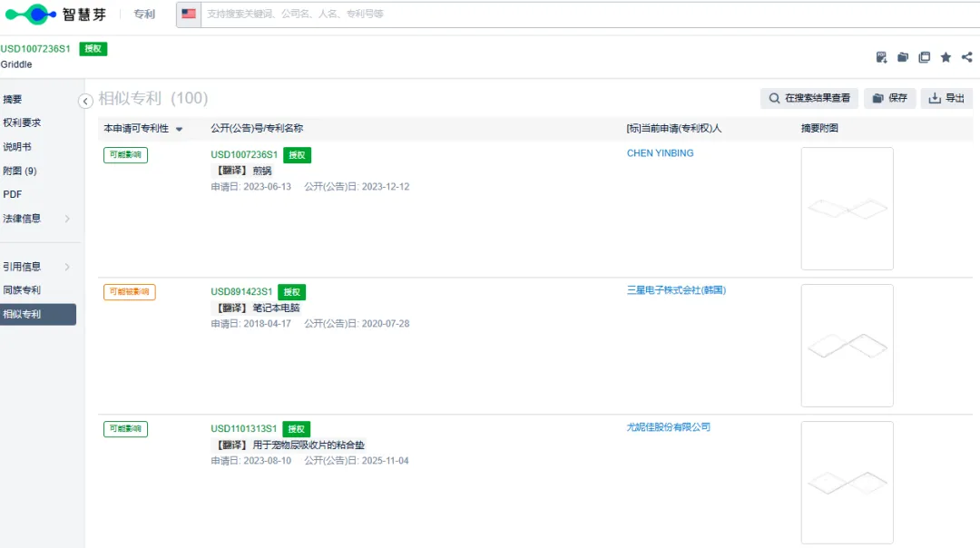Open the 同族专利 sidebar section
The width and height of the screenshot is (980, 548).
point(22,290)
